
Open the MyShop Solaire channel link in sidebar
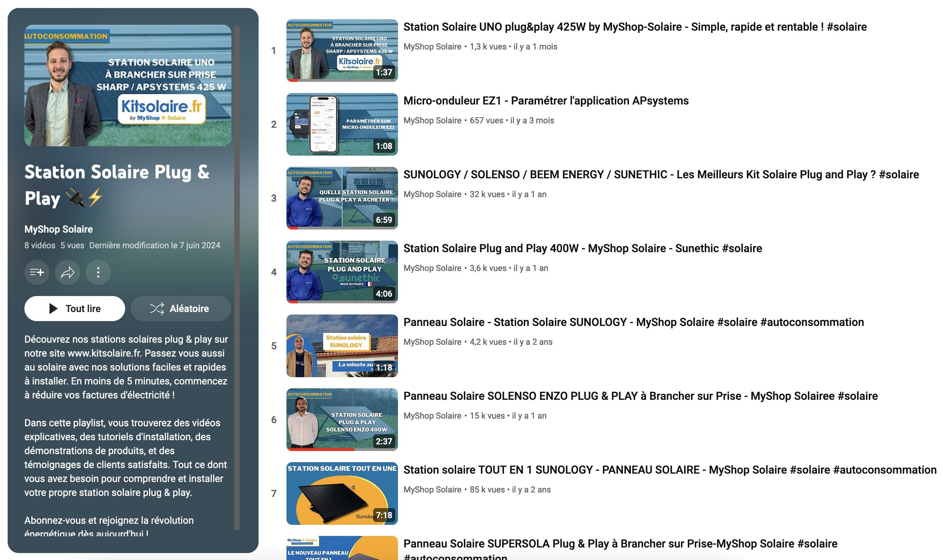[x=59, y=229]
